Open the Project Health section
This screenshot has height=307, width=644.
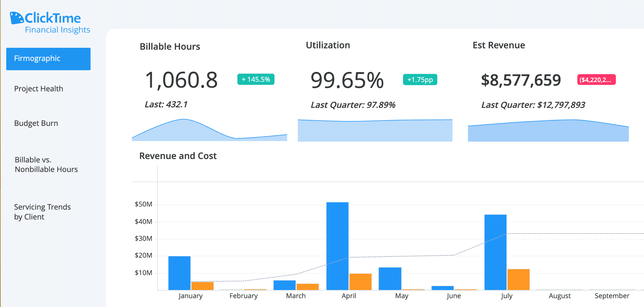click(39, 88)
